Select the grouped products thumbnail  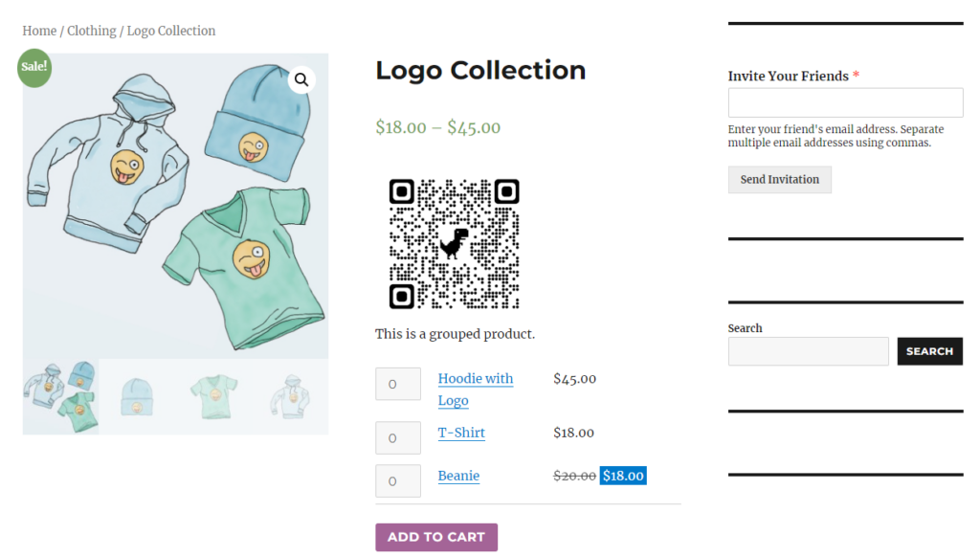[61, 395]
